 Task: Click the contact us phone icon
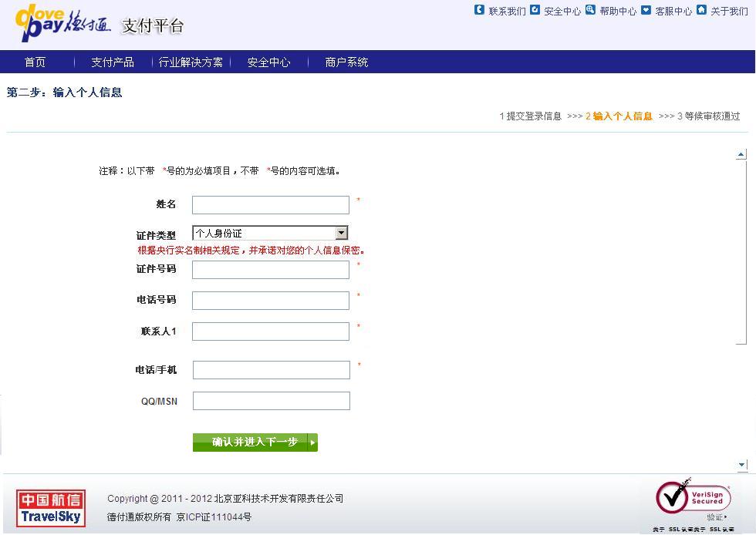pyautogui.click(x=479, y=10)
